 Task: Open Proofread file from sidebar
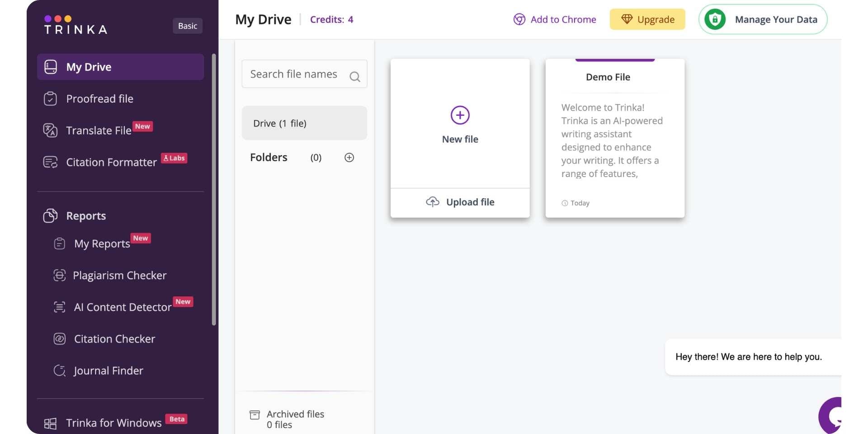click(x=120, y=99)
